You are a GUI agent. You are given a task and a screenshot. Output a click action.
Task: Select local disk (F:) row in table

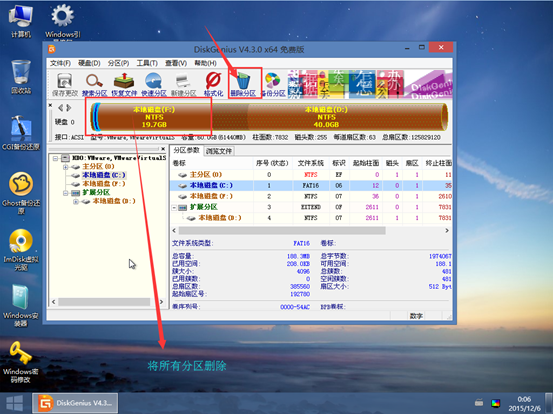pos(311,196)
